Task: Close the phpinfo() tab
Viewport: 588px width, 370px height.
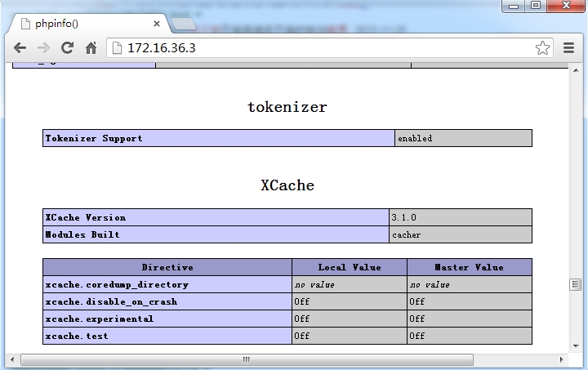Action: click(x=157, y=24)
